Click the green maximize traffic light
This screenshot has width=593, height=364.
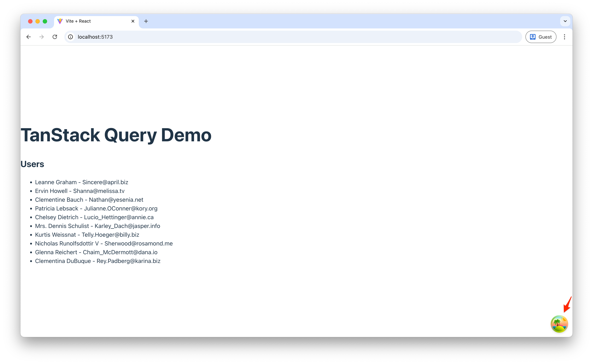tap(45, 21)
